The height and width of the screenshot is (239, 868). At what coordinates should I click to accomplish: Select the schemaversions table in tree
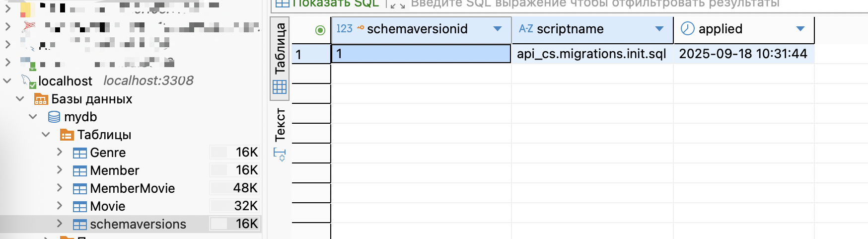click(x=138, y=224)
